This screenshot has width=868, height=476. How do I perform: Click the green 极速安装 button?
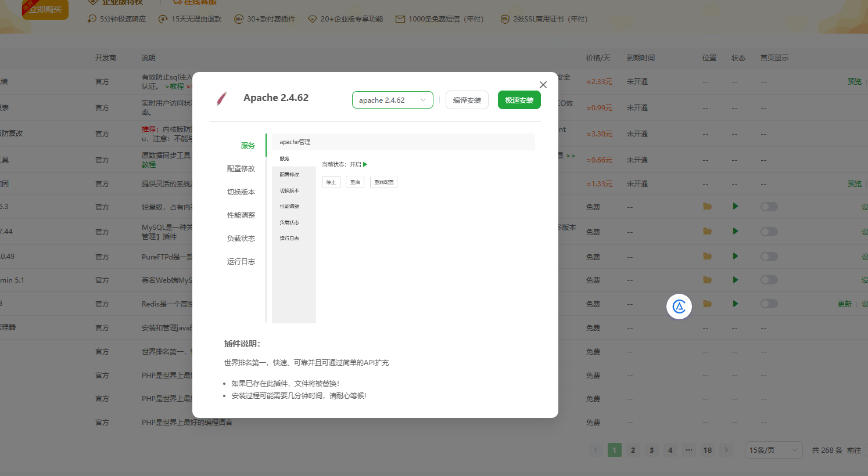tap(519, 100)
